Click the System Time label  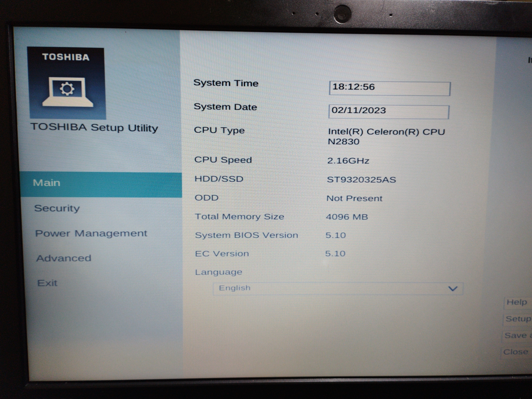coord(226,83)
